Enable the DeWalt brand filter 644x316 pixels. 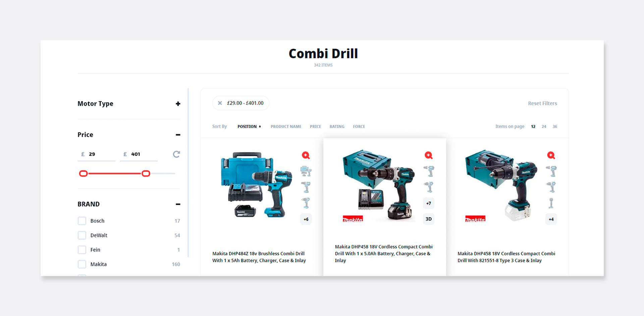[x=82, y=235]
